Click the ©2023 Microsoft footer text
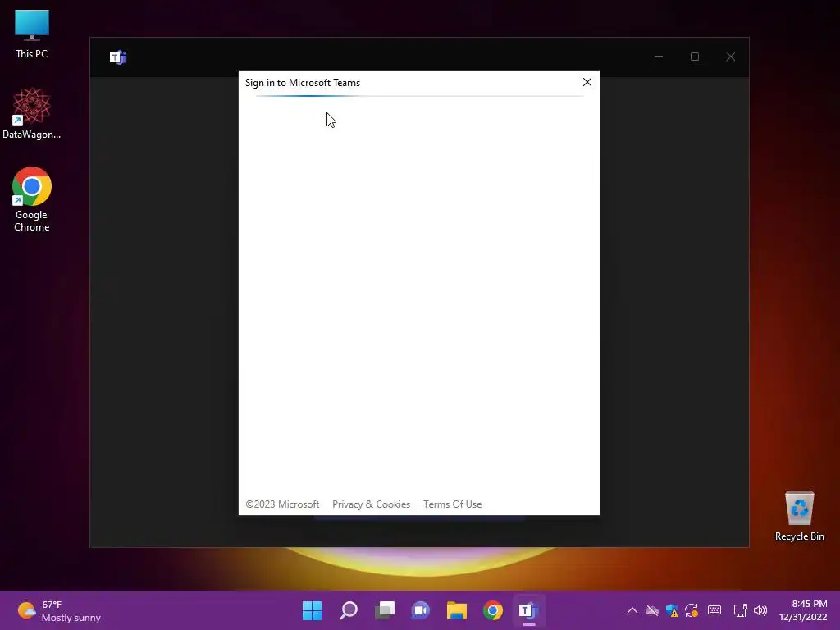Viewport: 840px width, 630px height. 282,504
